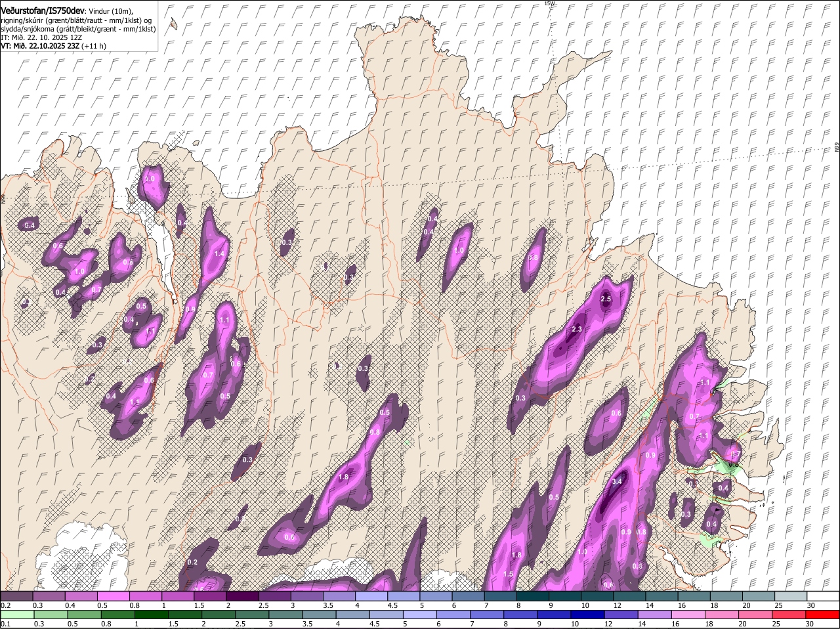Click the 2.3 precipitation label on the map
840x629 pixels.
point(577,330)
